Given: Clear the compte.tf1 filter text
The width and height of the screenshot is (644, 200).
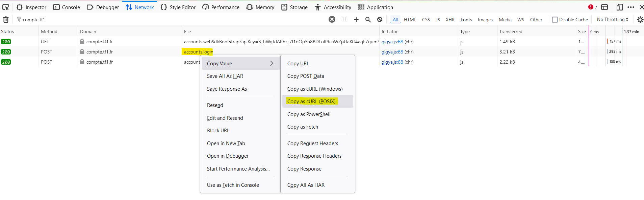Looking at the screenshot, I should (332, 19).
